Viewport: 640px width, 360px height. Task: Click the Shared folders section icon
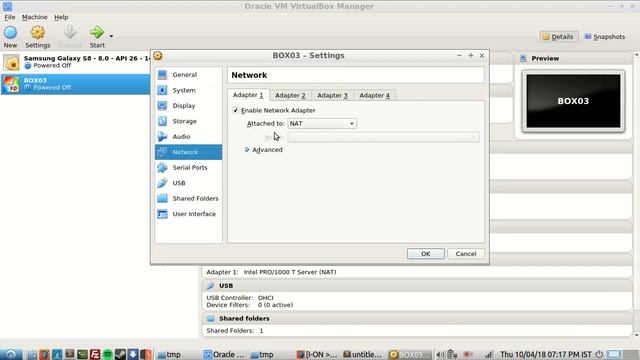pyautogui.click(x=211, y=318)
